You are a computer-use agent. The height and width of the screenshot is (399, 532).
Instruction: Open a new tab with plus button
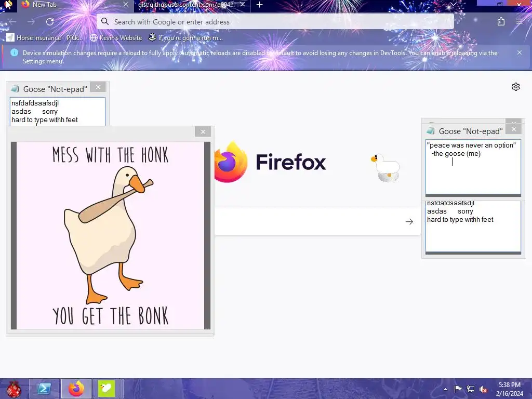click(260, 5)
